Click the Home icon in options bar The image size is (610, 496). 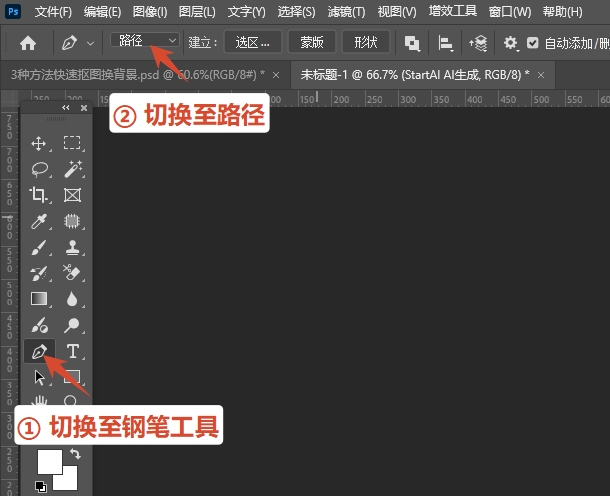(28, 43)
